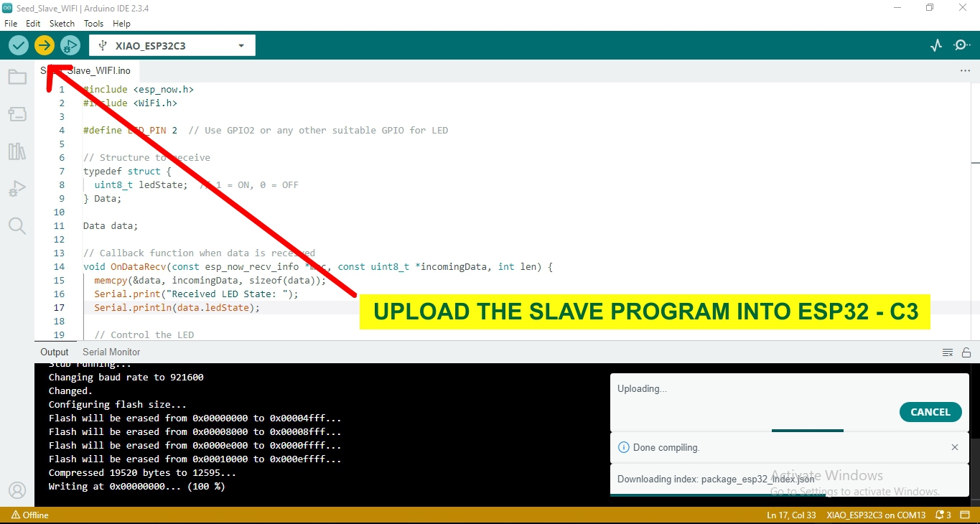Click 'Configuring flash size...' output line

click(x=118, y=404)
